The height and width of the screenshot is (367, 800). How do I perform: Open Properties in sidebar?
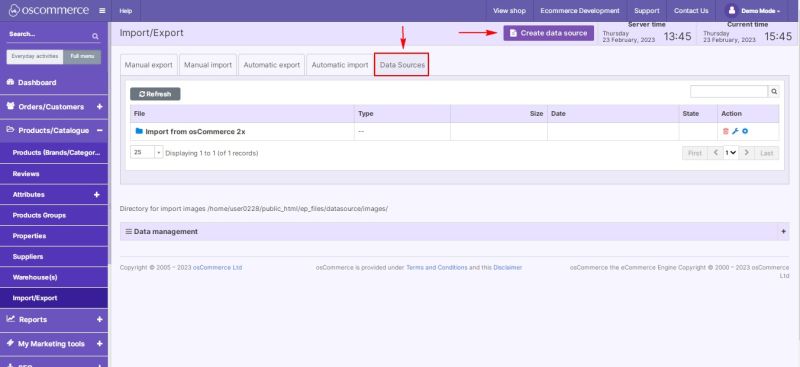pos(54,236)
